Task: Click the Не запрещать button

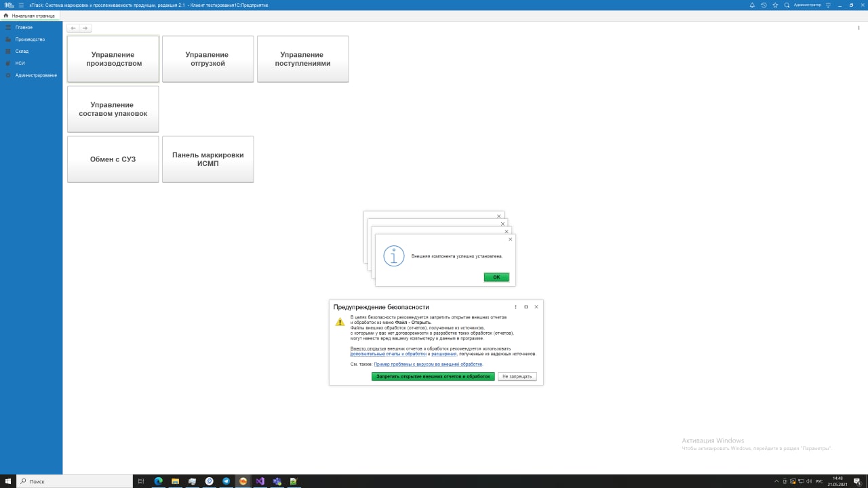Action: coord(517,376)
